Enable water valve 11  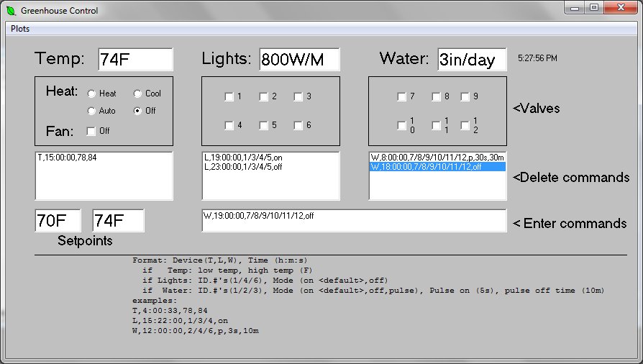point(436,126)
